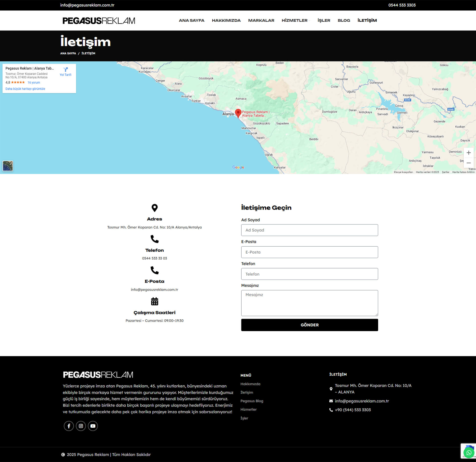Expand the Hizmetler dropdown menu
This screenshot has width=476, height=462.
[x=296, y=20]
